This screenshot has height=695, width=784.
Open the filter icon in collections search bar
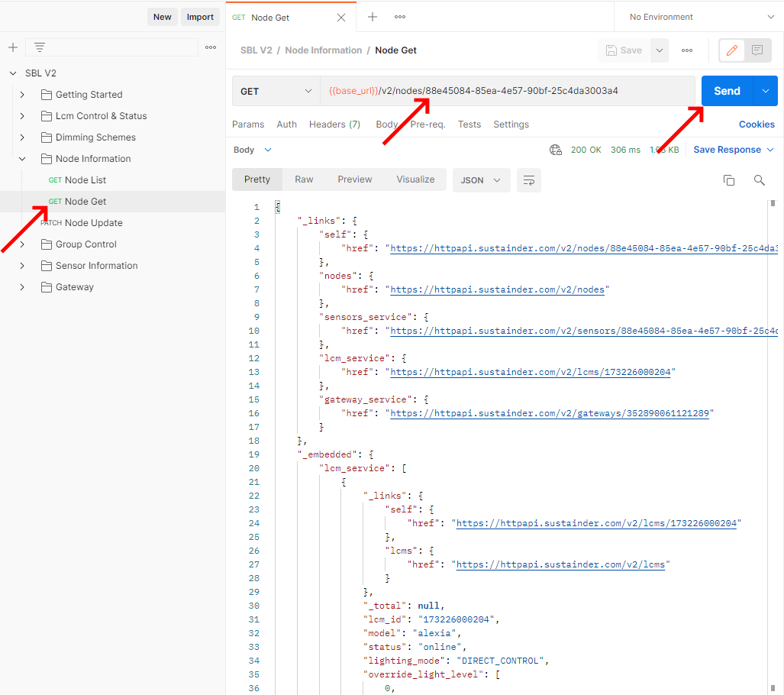tap(39, 47)
